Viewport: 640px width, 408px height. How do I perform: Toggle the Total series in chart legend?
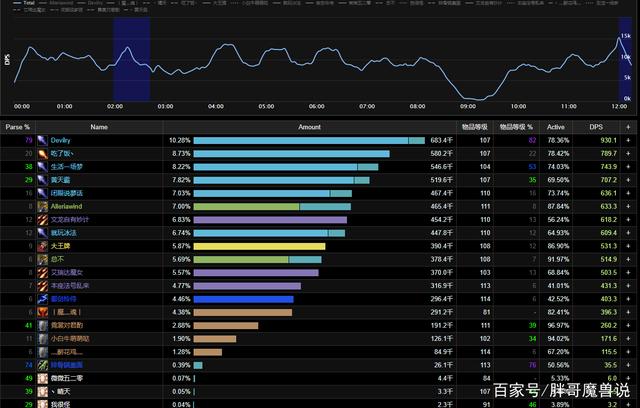click(x=32, y=3)
